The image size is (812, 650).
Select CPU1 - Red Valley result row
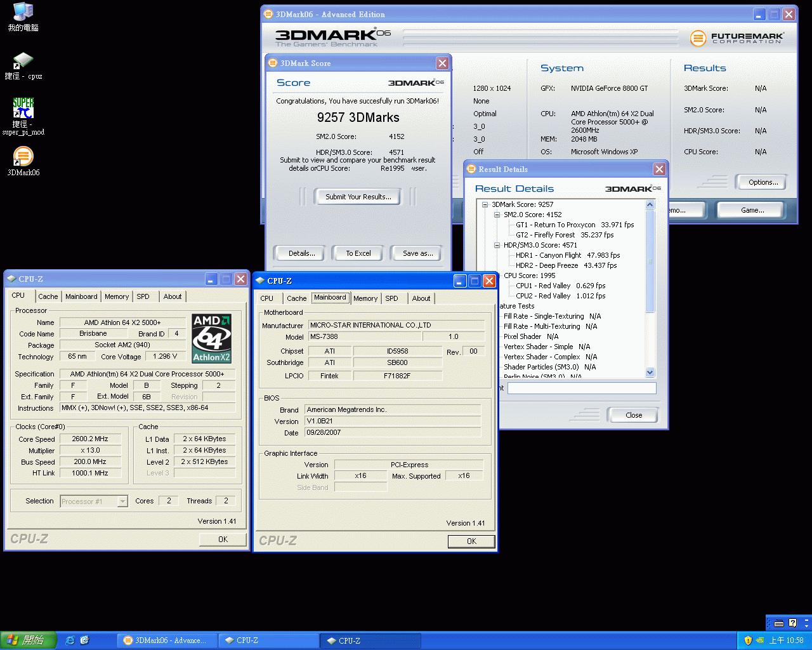point(560,286)
